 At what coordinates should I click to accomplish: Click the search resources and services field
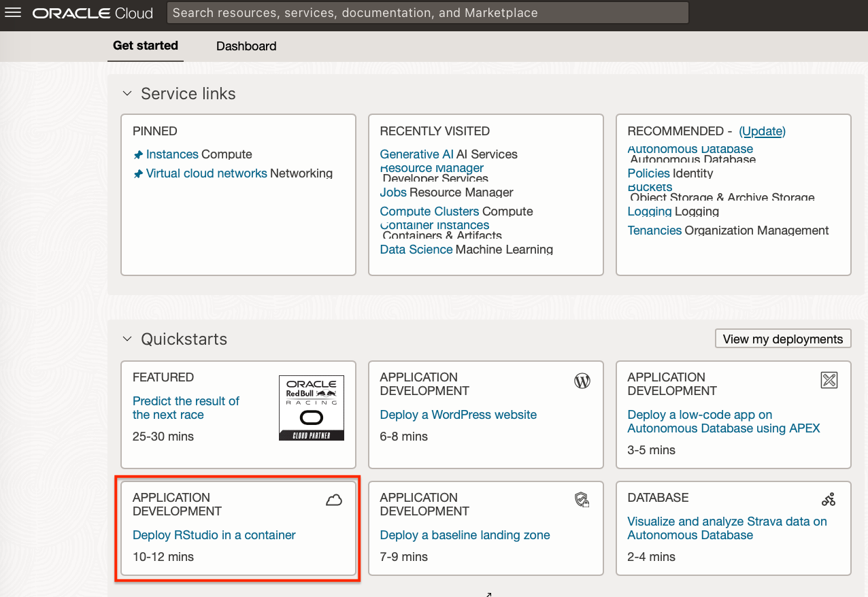coord(428,13)
